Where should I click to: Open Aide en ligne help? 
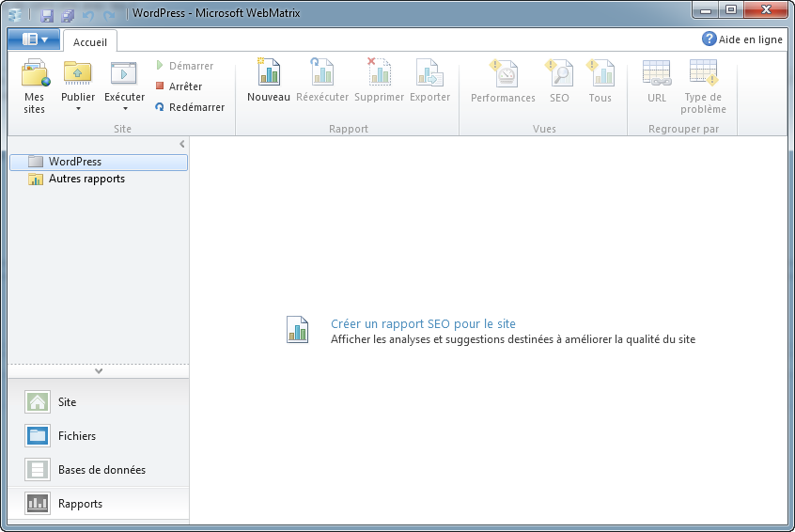click(x=742, y=39)
